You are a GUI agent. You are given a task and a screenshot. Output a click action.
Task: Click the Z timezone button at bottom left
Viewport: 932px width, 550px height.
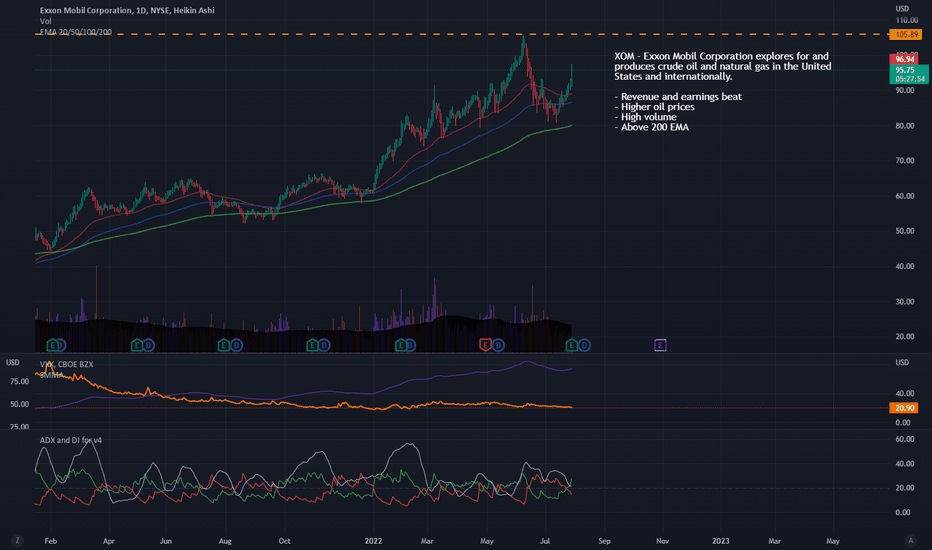[17, 540]
